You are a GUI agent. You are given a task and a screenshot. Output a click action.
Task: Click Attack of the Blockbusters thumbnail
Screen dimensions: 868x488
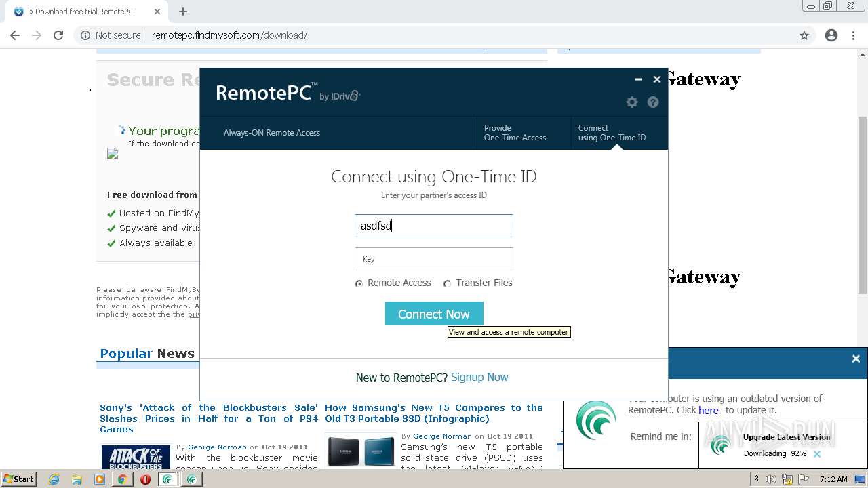point(136,457)
